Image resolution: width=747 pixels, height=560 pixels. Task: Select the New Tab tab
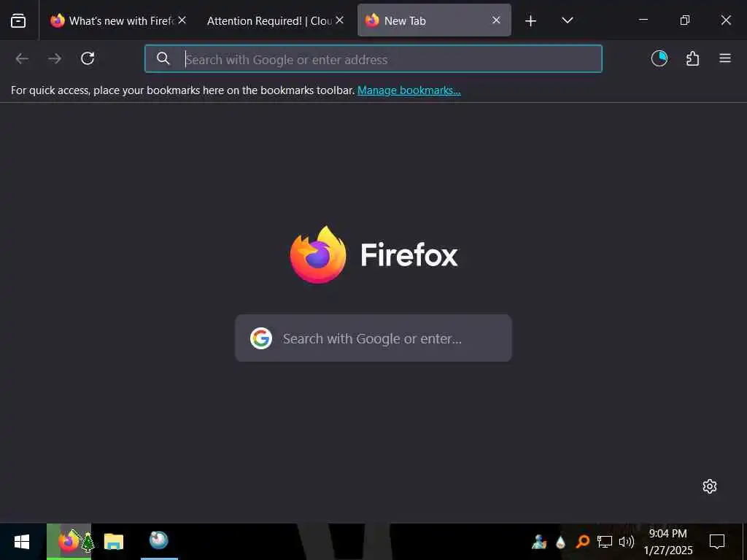pos(434,20)
